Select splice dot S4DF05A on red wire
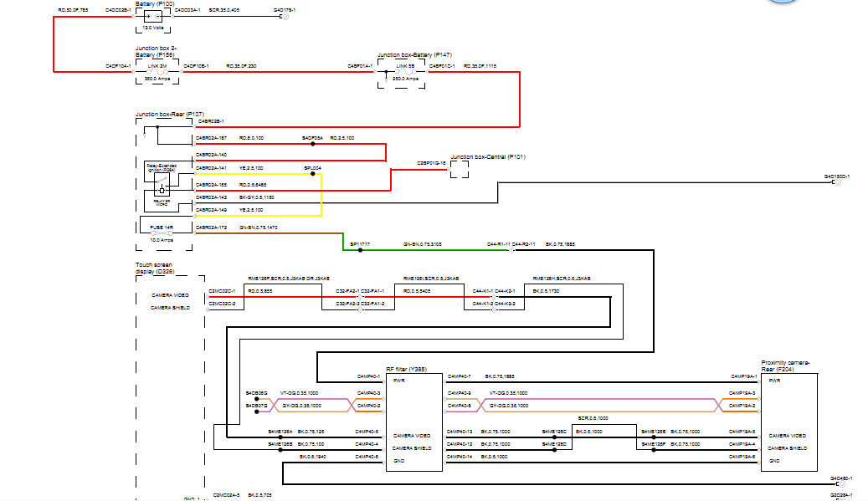The image size is (868, 501). [x=313, y=144]
